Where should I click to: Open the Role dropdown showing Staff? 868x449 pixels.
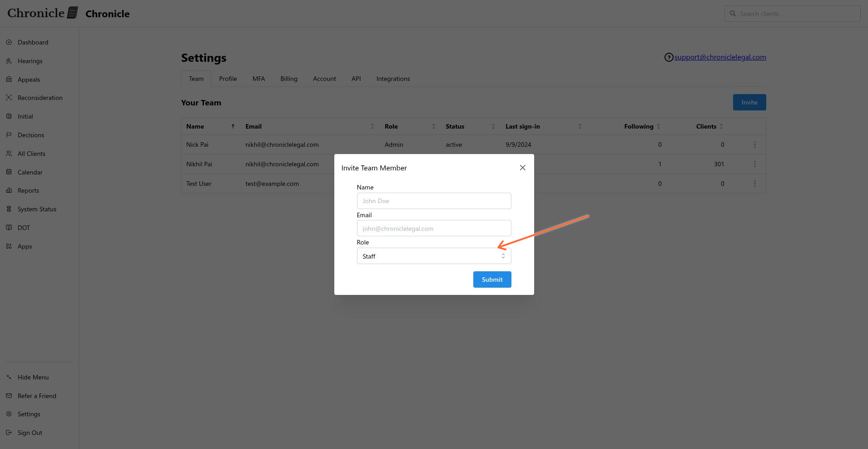click(x=434, y=256)
